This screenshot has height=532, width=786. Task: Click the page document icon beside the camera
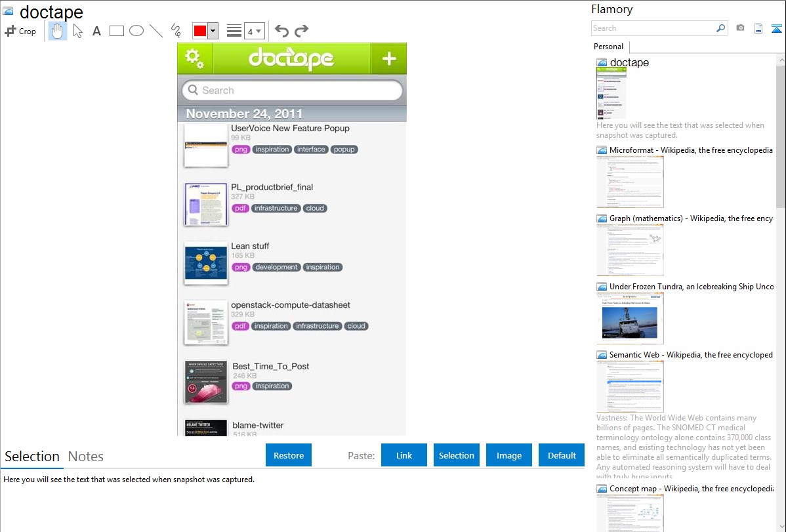point(758,28)
